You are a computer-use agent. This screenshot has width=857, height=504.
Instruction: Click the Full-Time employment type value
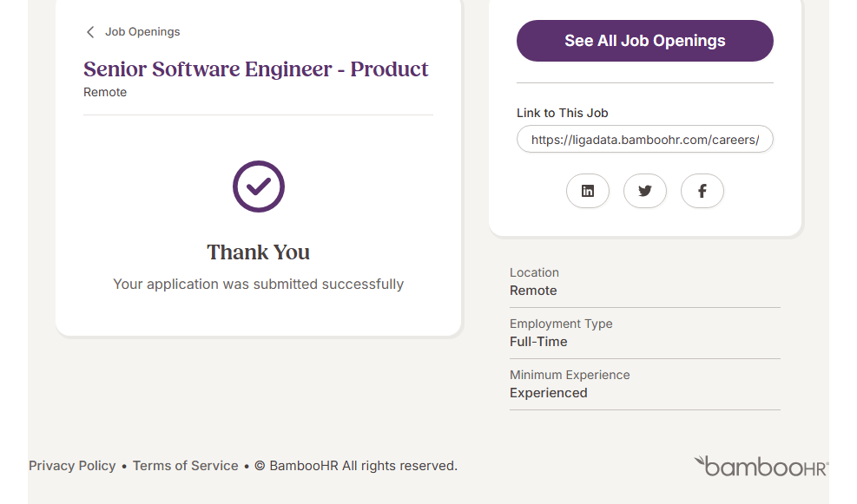[538, 342]
